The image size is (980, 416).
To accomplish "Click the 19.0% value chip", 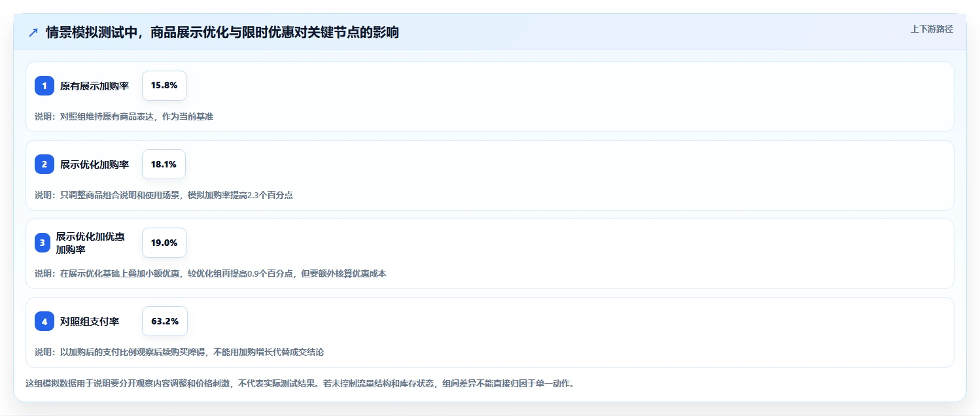I will 164,243.
